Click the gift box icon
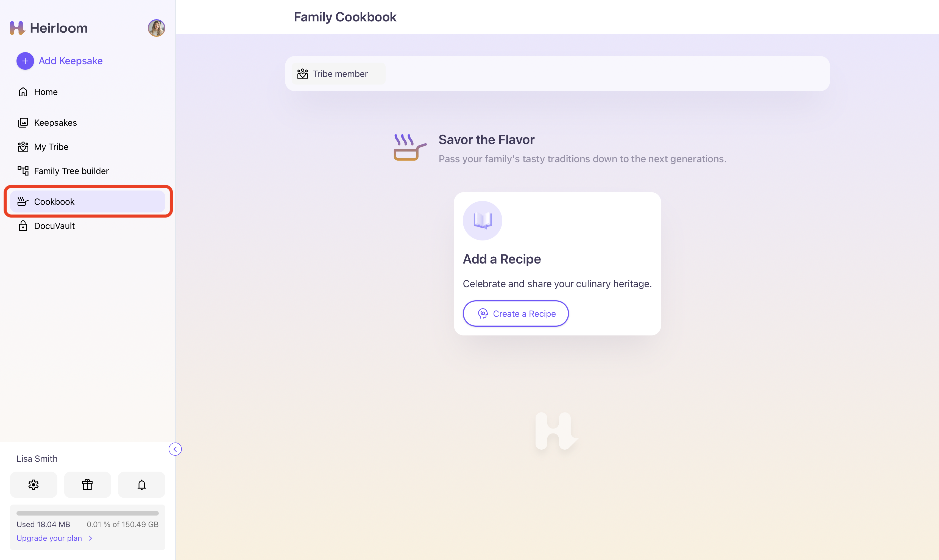Viewport: 939px width, 560px height. coord(87,485)
